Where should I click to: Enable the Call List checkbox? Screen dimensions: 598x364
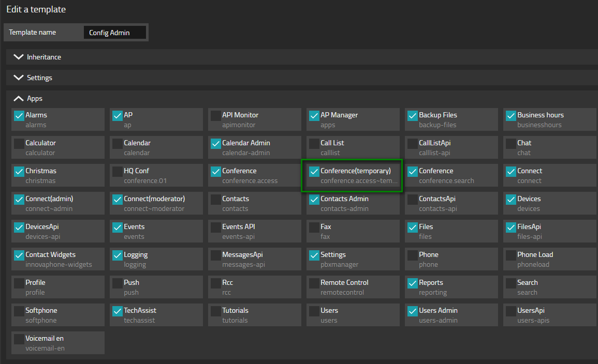coord(314,144)
